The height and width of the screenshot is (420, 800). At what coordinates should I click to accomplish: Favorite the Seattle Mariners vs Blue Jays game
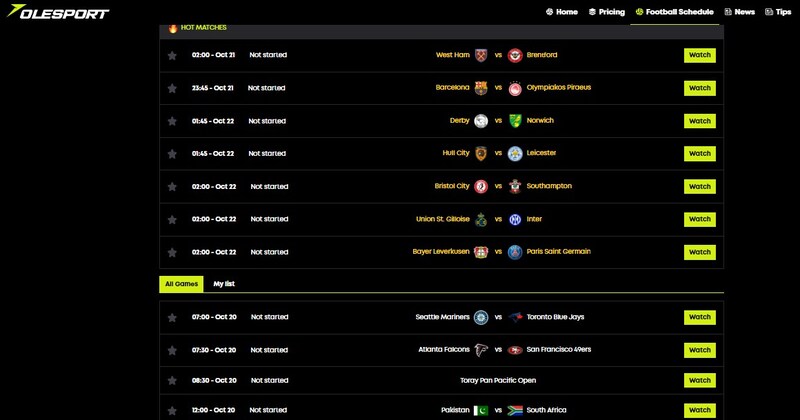click(x=172, y=318)
